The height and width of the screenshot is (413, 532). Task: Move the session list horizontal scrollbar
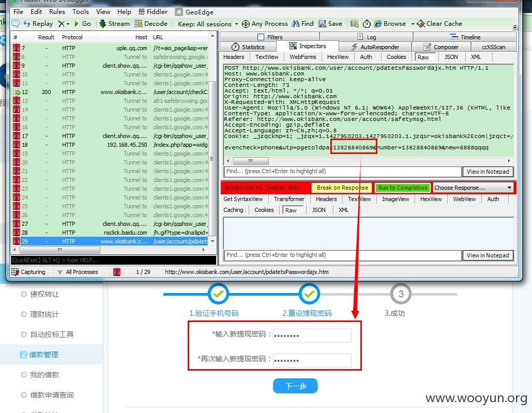(60, 250)
